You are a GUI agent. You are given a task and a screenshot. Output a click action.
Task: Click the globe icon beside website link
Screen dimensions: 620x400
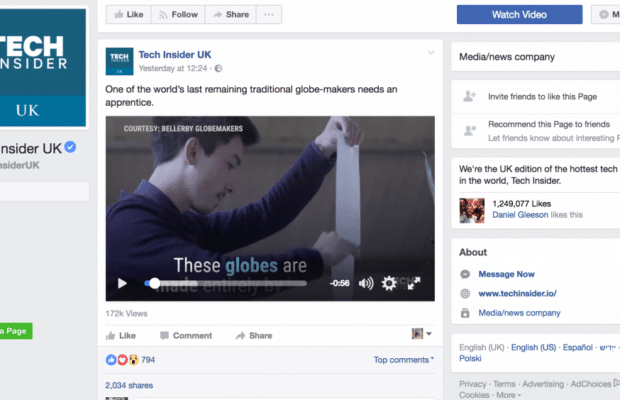click(x=465, y=293)
